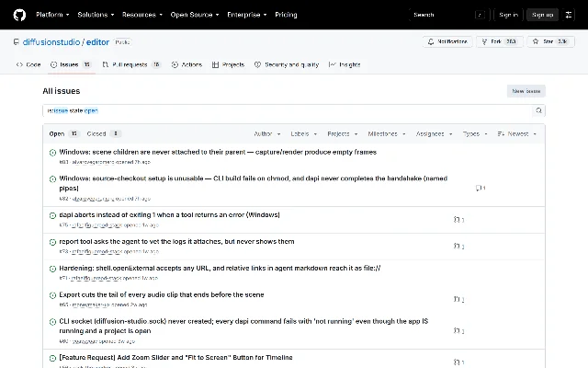
Task: Click linked pull request icon on dapi aborts issue
Action: coord(458,220)
